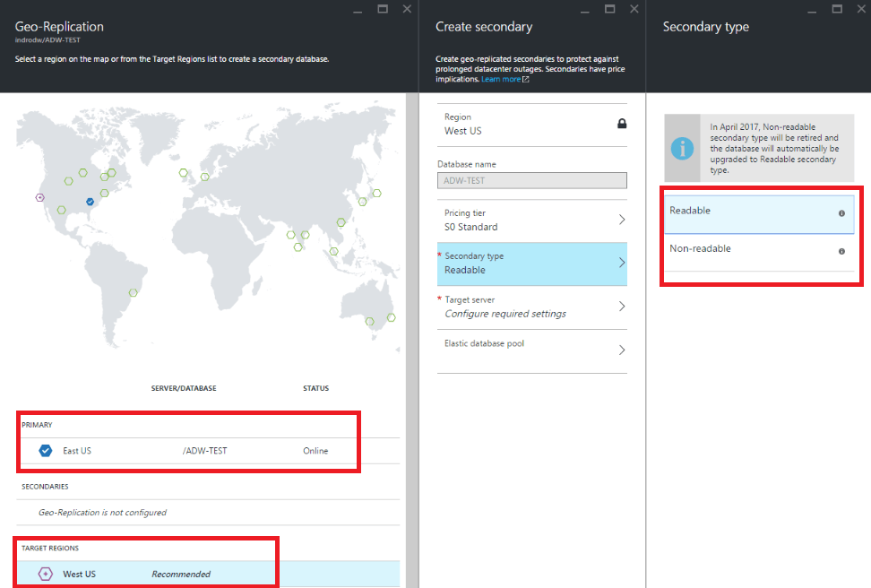Screen dimensions: 871x588
Task: Open the Target server settings chevron
Action: [622, 307]
